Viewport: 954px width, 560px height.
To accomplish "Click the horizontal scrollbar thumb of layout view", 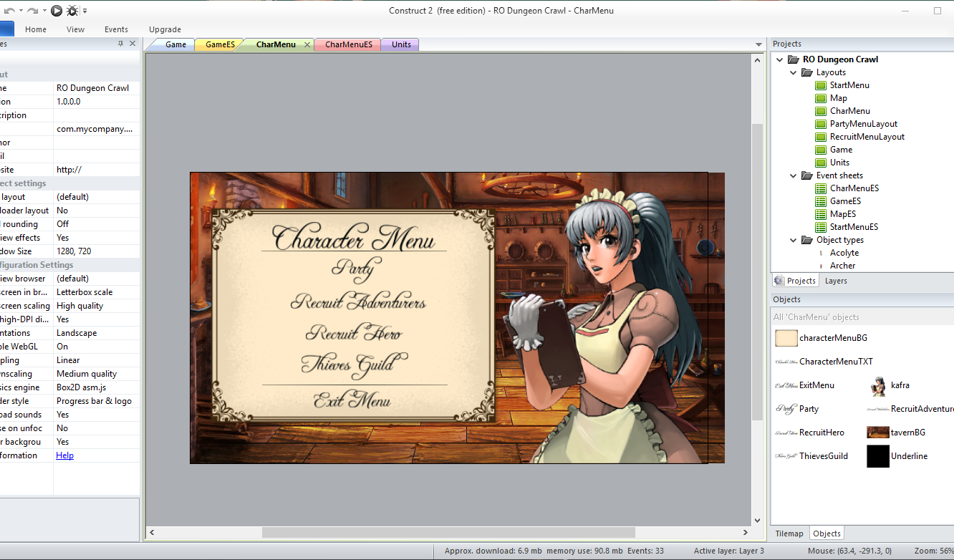I will pyautogui.click(x=448, y=533).
